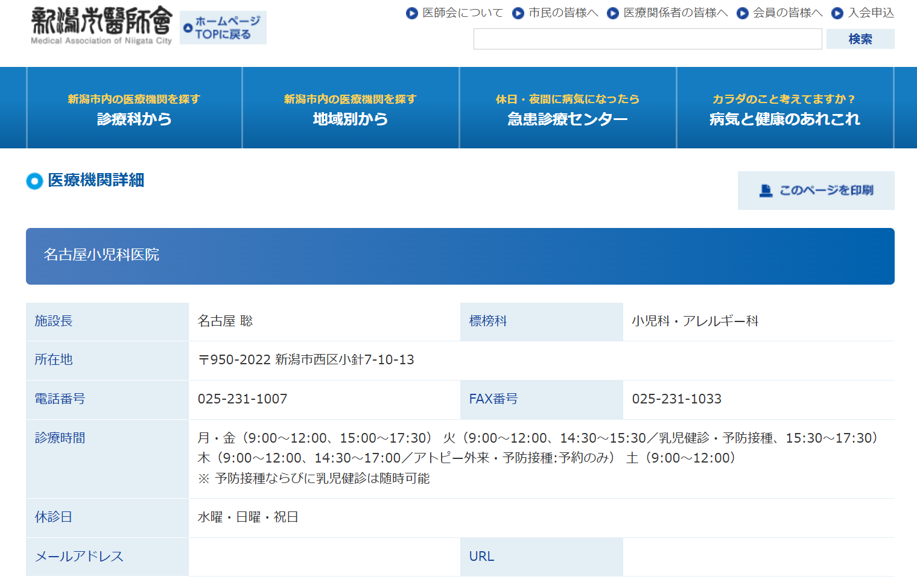Image resolution: width=917 pixels, height=588 pixels.
Task: Focus the site search input field
Action: pos(647,39)
